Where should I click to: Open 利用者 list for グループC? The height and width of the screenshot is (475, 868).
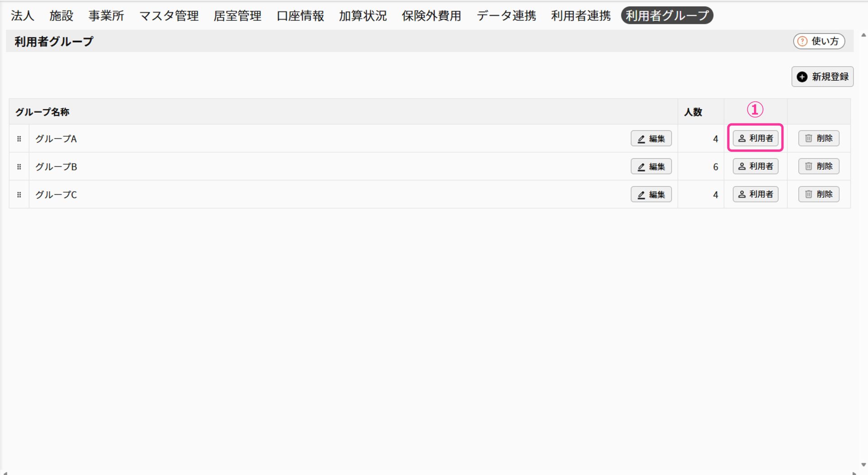[x=755, y=194]
